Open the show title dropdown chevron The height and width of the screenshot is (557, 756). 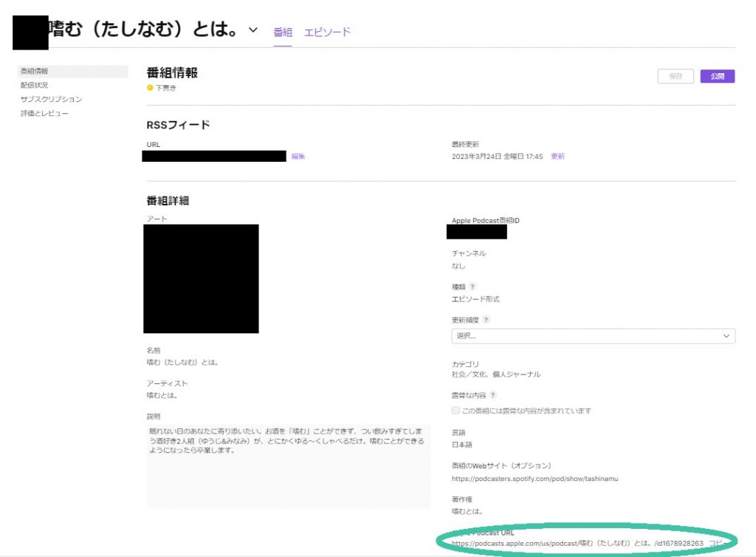pyautogui.click(x=252, y=30)
